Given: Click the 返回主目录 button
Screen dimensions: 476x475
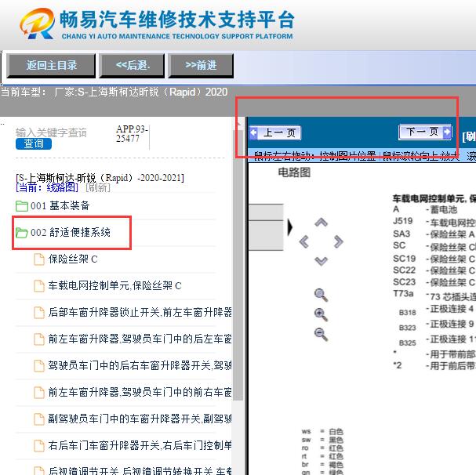Looking at the screenshot, I should point(51,66).
